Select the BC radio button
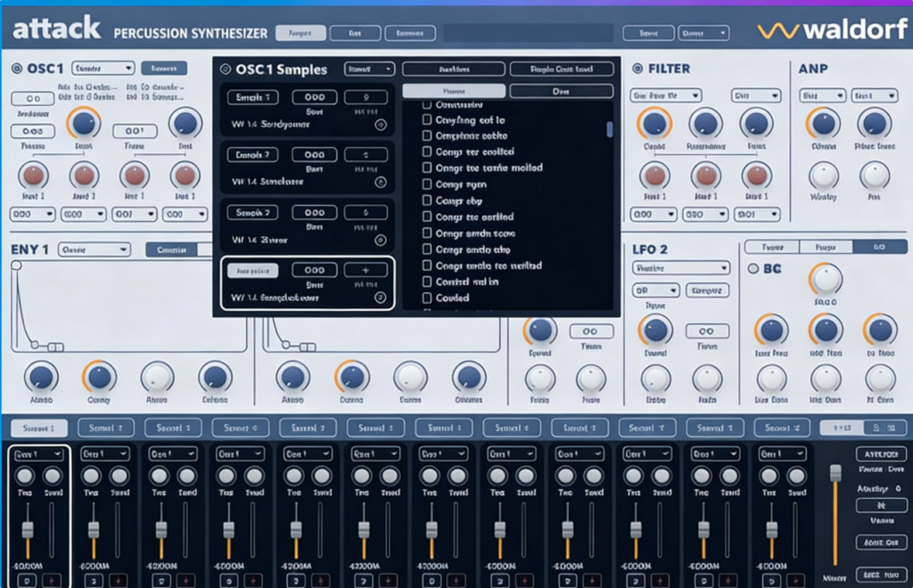Image resolution: width=913 pixels, height=588 pixels. pyautogui.click(x=753, y=269)
